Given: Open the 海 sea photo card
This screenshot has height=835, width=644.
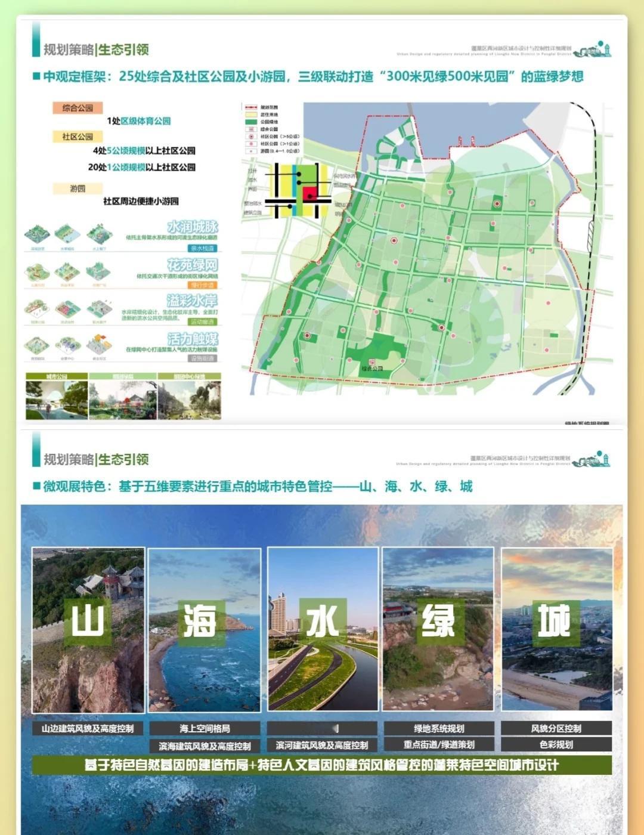Looking at the screenshot, I should pos(204,629).
